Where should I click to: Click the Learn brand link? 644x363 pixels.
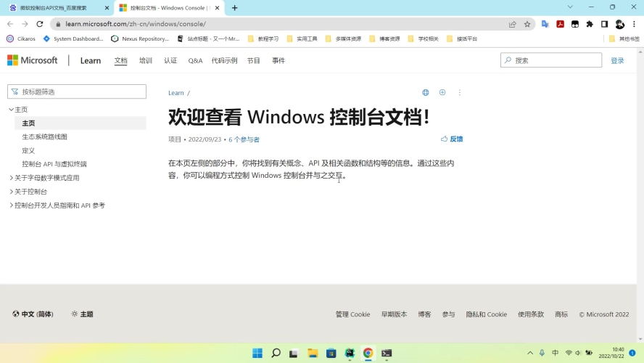[91, 61]
